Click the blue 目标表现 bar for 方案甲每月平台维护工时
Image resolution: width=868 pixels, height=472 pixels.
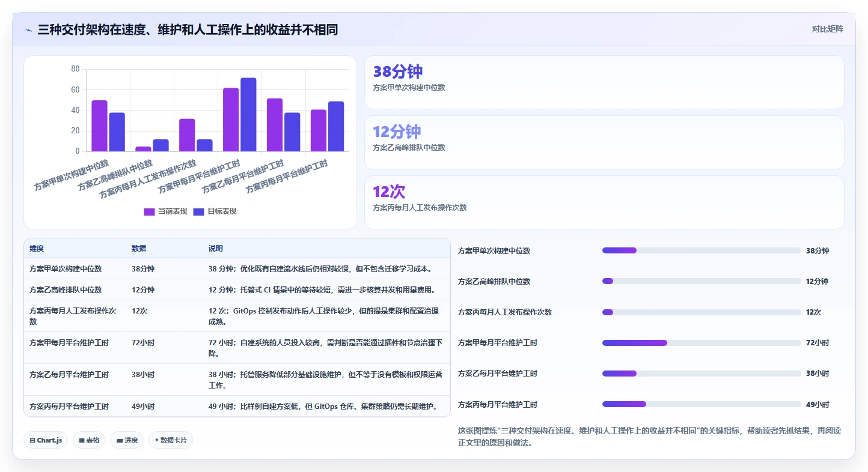click(248, 115)
